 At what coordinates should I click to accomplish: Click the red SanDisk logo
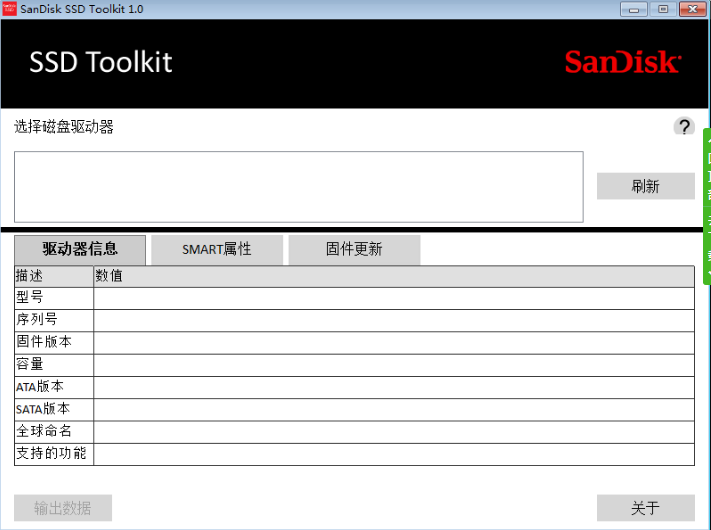623,62
